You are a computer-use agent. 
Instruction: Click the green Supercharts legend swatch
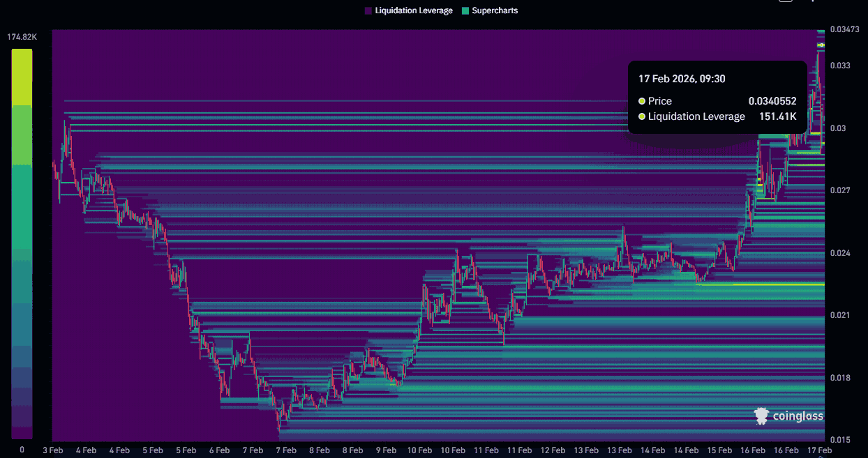coord(465,10)
